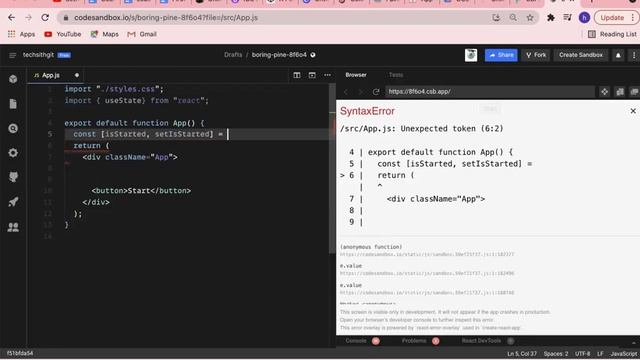Go forward in Chrome browser

[x=28, y=18]
